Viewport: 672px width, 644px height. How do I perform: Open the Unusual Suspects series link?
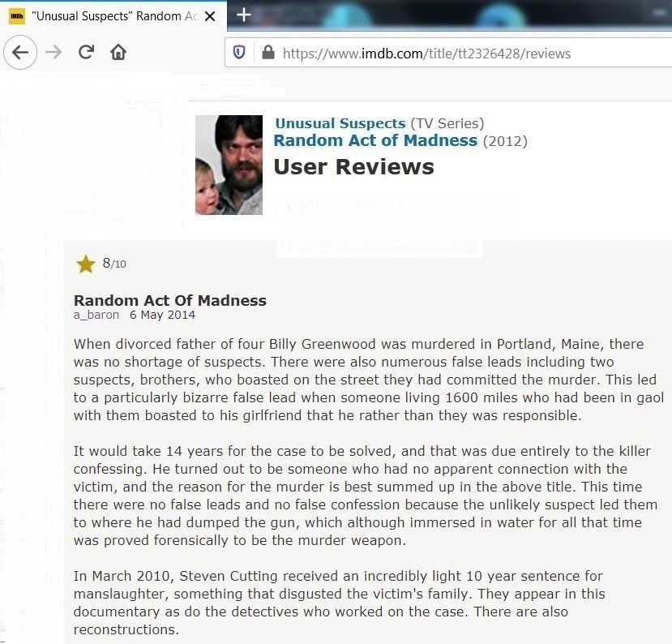coord(340,123)
